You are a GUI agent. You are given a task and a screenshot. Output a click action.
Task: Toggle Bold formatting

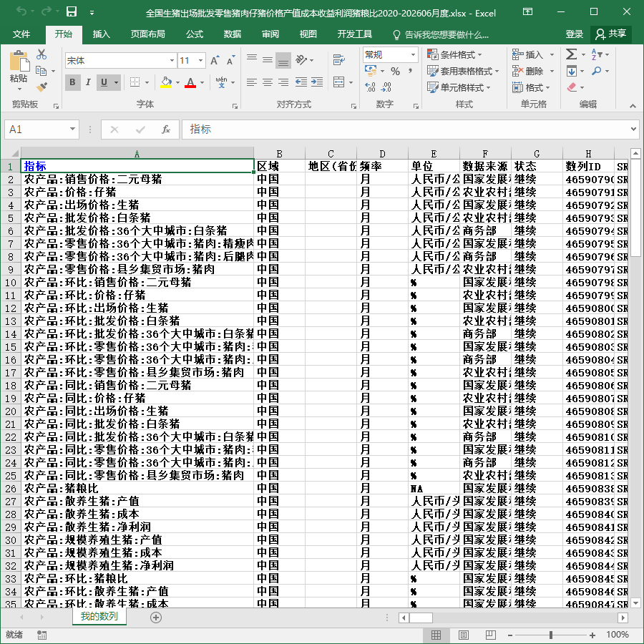tap(73, 82)
